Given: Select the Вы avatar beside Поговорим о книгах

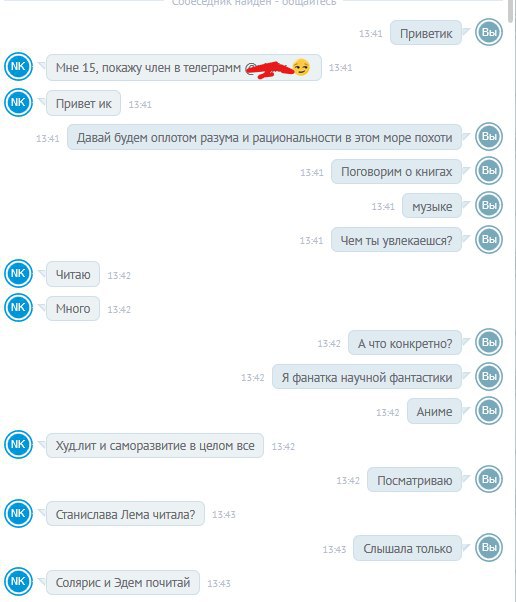Looking at the screenshot, I should point(489,170).
